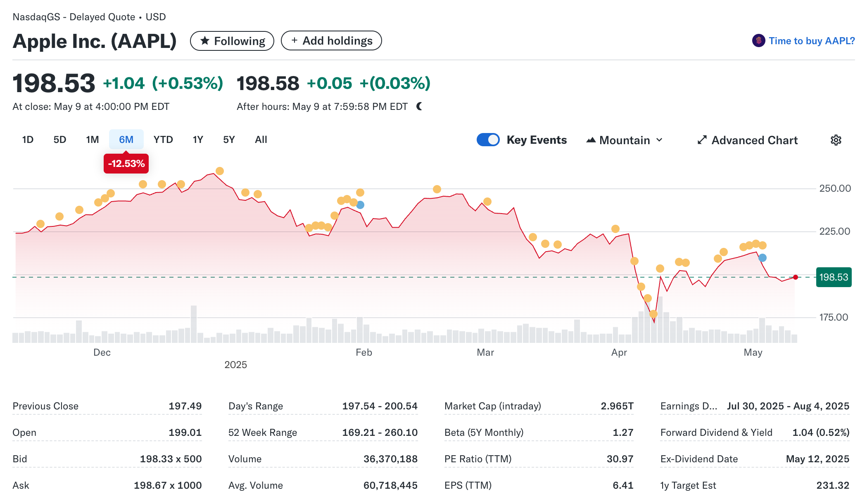Open the Mountain chart type dropdown

click(x=625, y=140)
